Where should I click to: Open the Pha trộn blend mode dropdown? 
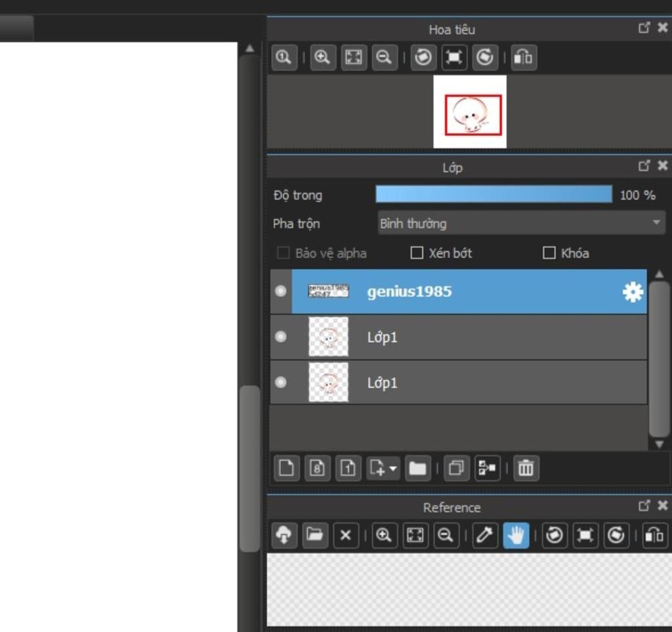pyautogui.click(x=522, y=222)
